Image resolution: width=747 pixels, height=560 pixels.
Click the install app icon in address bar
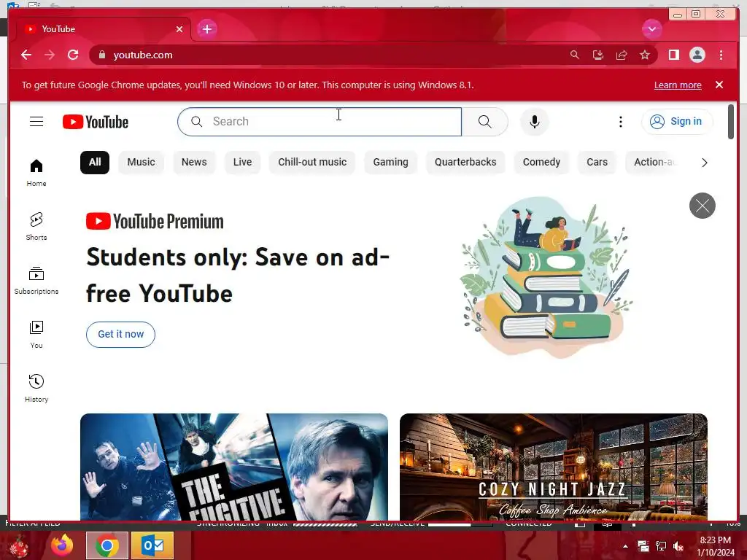click(x=598, y=55)
